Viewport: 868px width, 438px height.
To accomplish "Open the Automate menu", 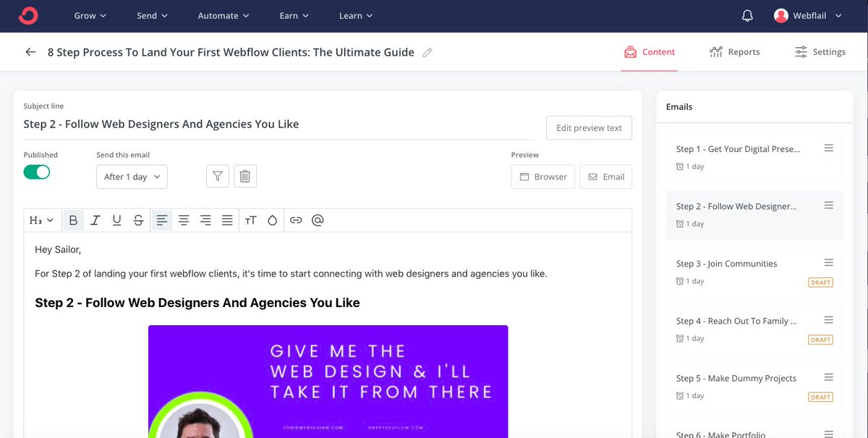I will (x=224, y=16).
